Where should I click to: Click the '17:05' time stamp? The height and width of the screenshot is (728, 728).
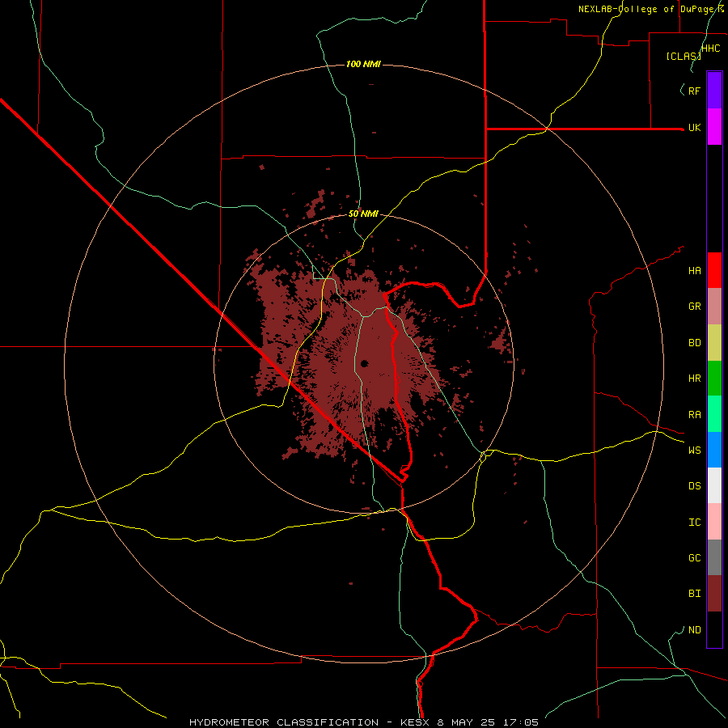point(520,722)
